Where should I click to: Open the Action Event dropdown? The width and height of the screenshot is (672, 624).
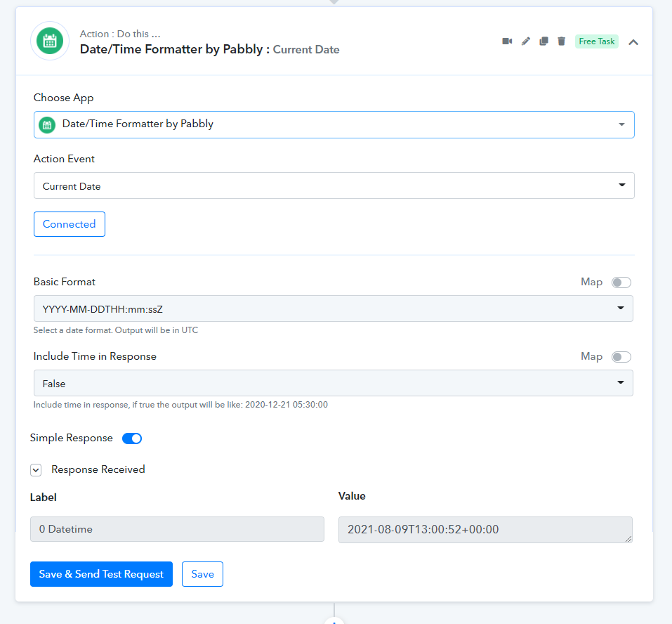[334, 186]
